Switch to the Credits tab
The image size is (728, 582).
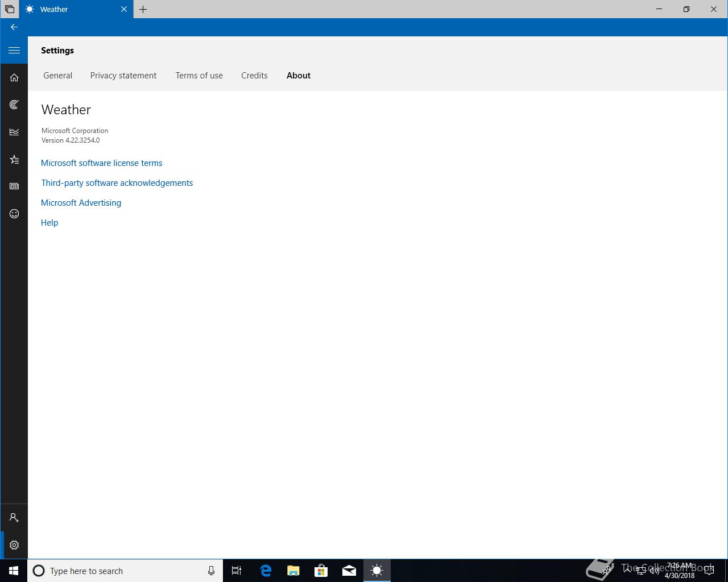pyautogui.click(x=254, y=76)
